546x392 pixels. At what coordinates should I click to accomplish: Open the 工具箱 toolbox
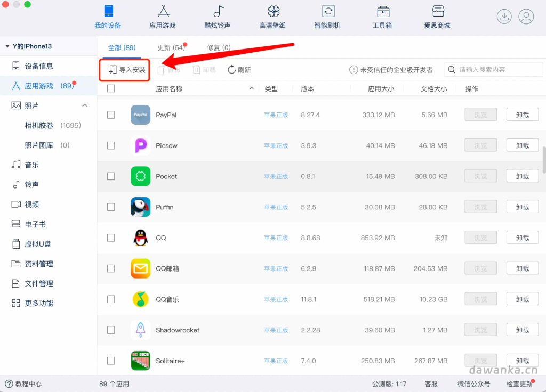point(382,17)
